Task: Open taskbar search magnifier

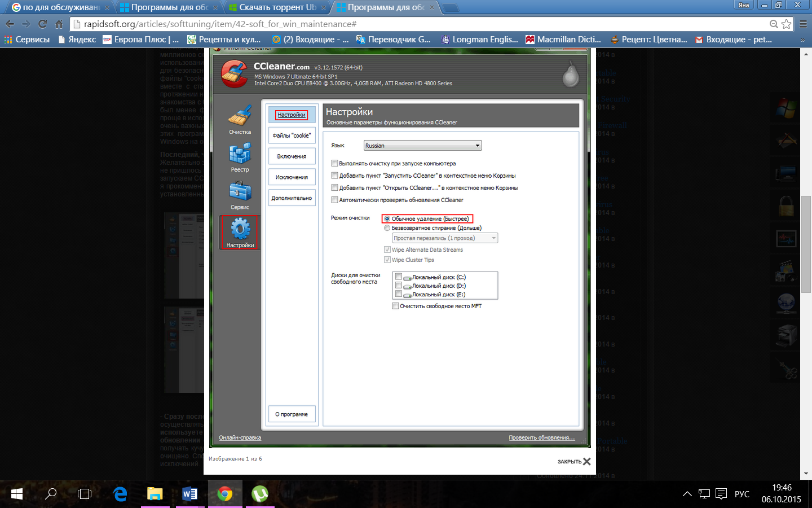Action: [x=51, y=494]
